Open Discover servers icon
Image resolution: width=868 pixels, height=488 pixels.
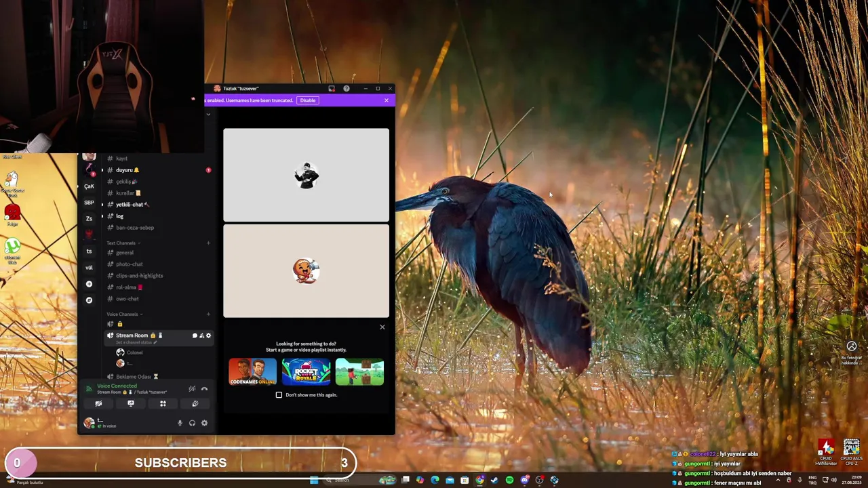[x=89, y=300]
